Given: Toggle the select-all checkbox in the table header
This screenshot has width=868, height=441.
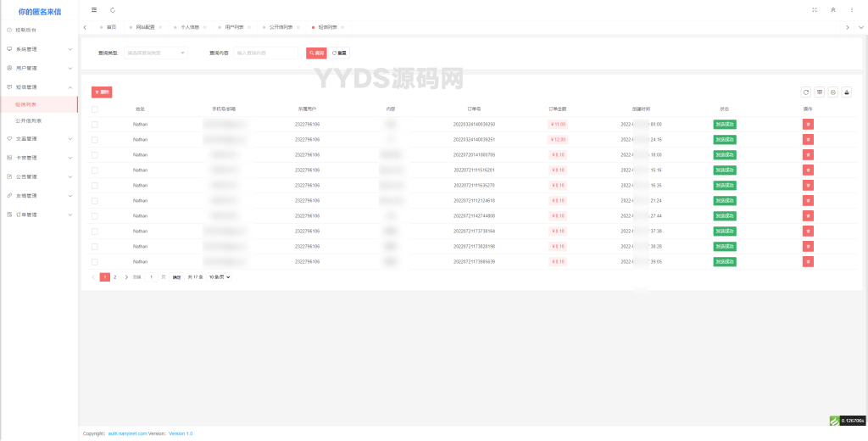Looking at the screenshot, I should click(x=95, y=109).
